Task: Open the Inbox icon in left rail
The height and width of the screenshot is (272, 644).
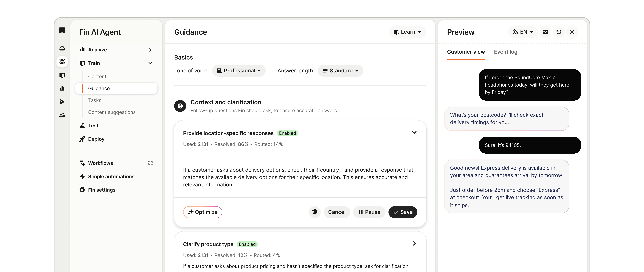Action: tap(62, 48)
